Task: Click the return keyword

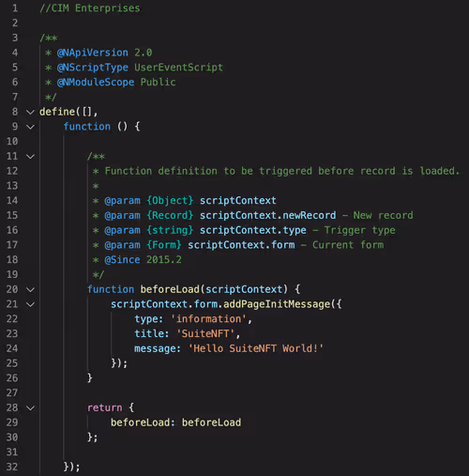Action: tap(105, 407)
